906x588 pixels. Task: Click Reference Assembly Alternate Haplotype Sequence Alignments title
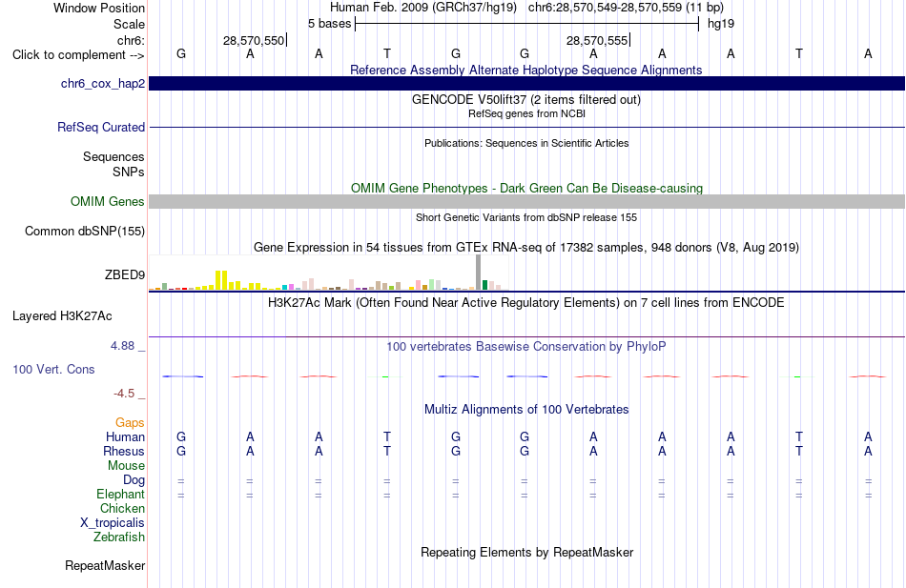pyautogui.click(x=526, y=70)
